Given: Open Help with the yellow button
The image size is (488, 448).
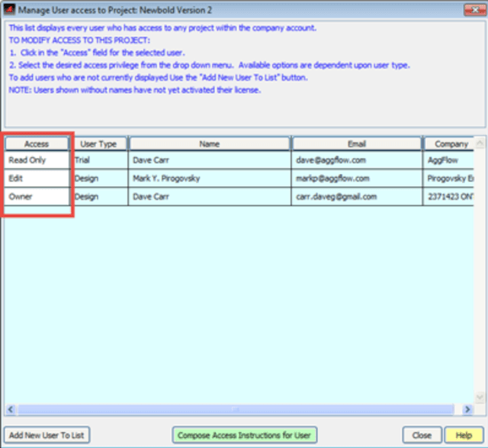Looking at the screenshot, I should click(x=464, y=435).
